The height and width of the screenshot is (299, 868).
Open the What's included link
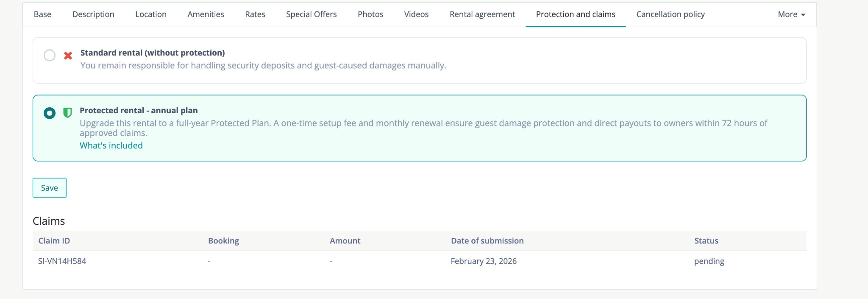point(111,145)
